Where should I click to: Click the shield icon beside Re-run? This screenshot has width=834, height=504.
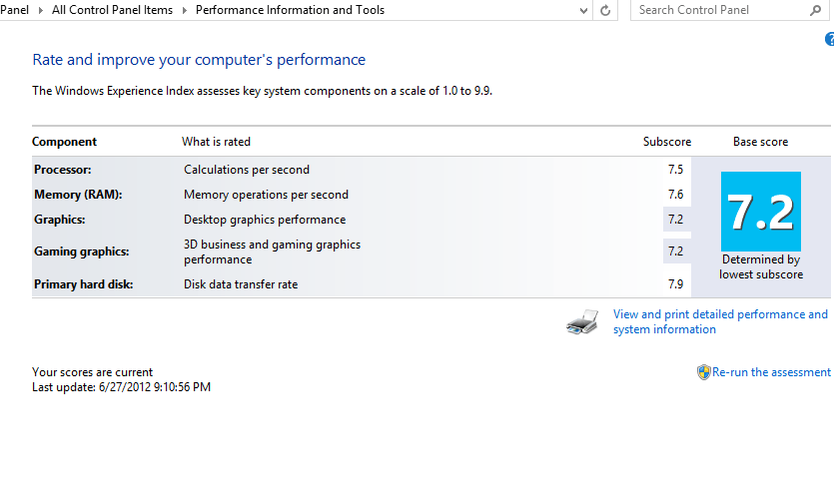(704, 372)
